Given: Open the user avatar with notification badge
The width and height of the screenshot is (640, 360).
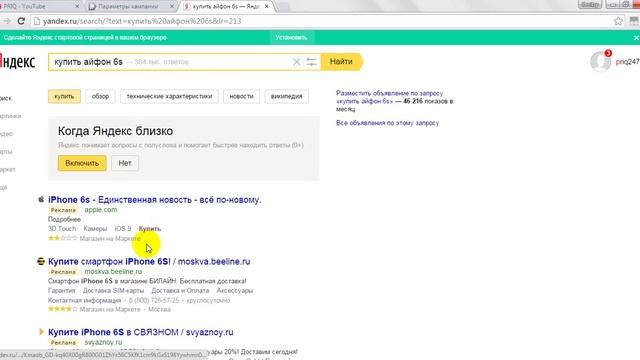Looking at the screenshot, I should click(600, 61).
